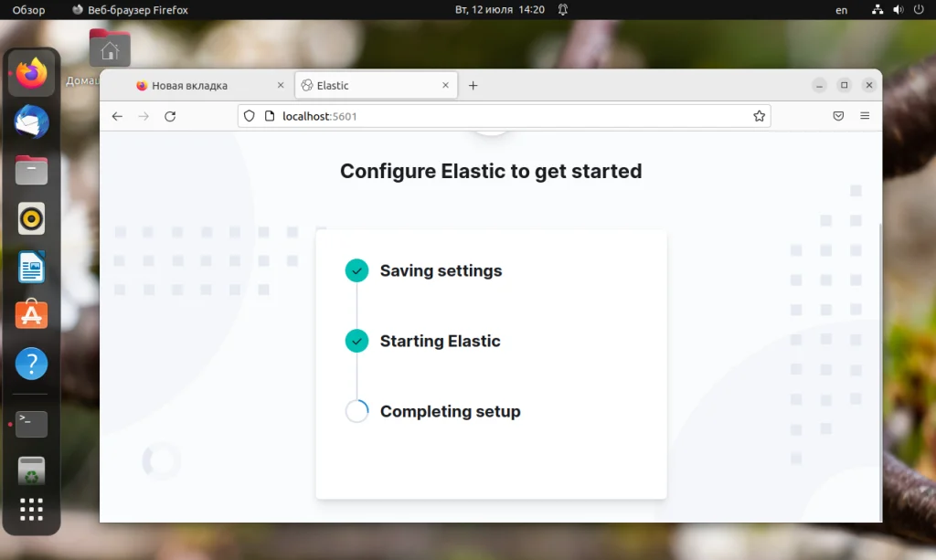
Task: Reload the Elastic setup page
Action: (x=170, y=116)
